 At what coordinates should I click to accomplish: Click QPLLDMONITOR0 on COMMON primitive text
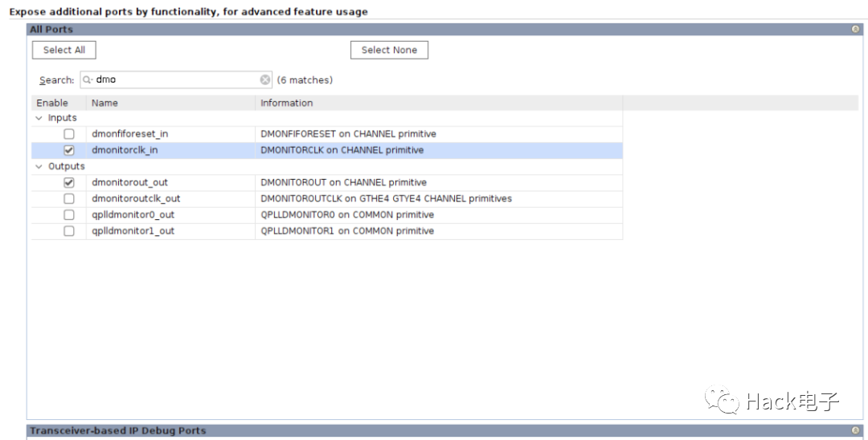pos(347,214)
